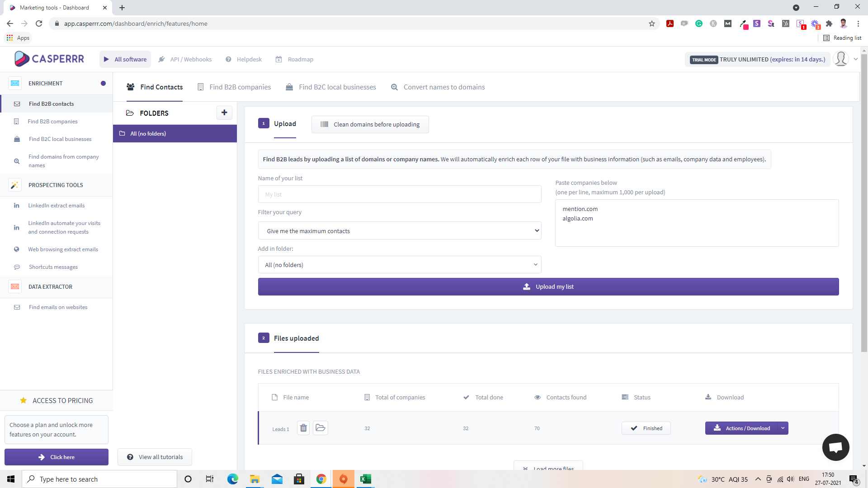Open the All software menu
Screen dimensions: 868x488
point(125,59)
